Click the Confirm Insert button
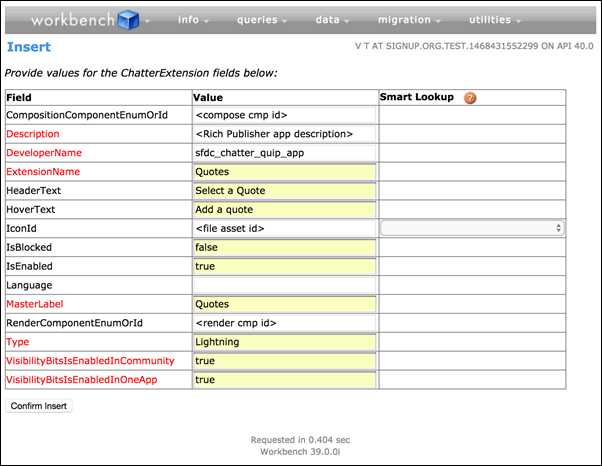Image resolution: width=602 pixels, height=466 pixels. pos(39,406)
